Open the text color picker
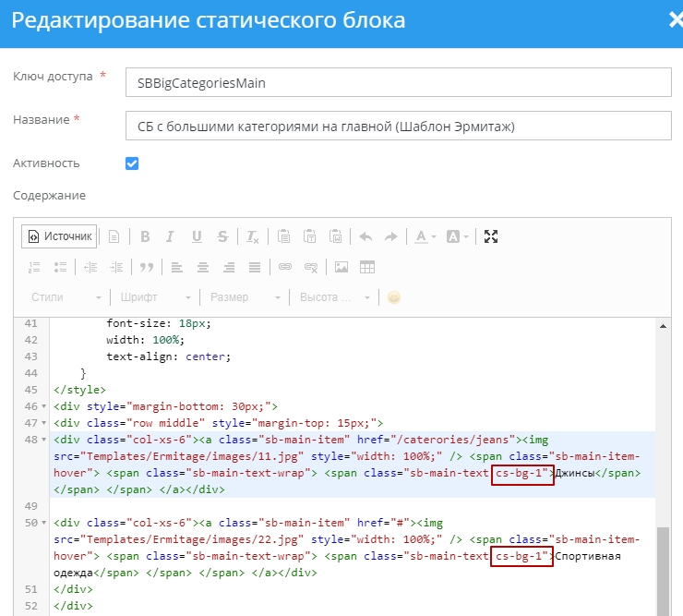 (x=425, y=236)
